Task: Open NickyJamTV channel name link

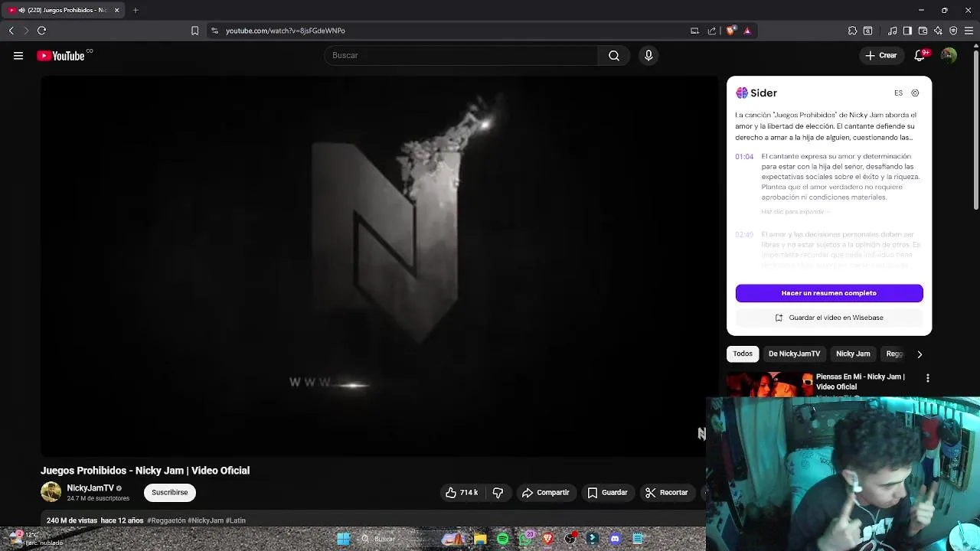Action: click(x=90, y=487)
